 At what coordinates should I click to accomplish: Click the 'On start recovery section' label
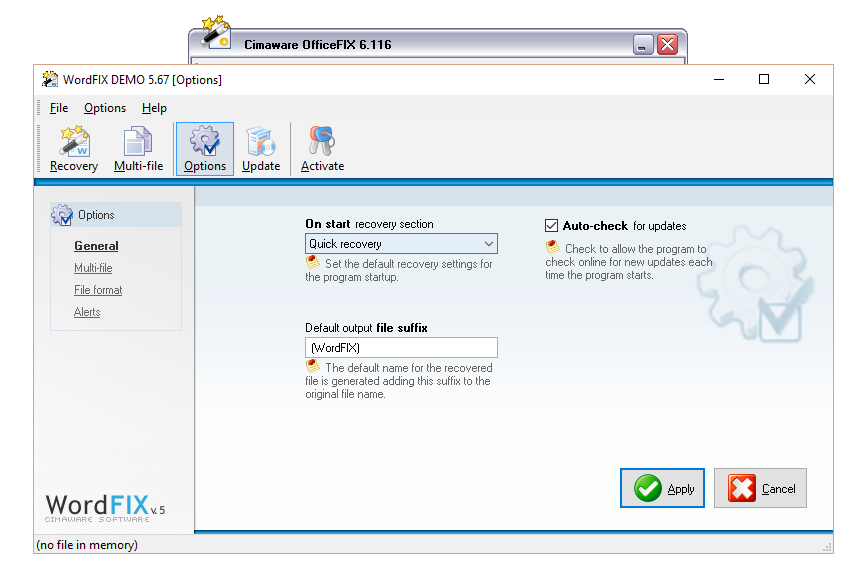tap(369, 224)
